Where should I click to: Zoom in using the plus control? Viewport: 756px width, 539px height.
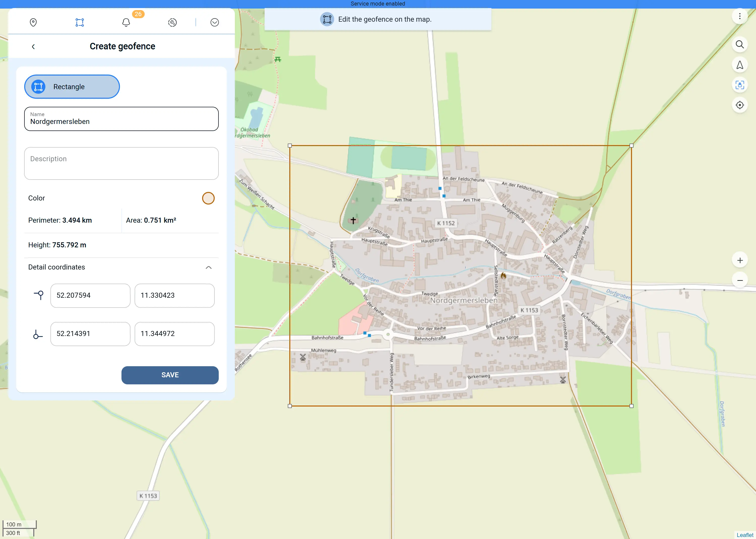740,260
